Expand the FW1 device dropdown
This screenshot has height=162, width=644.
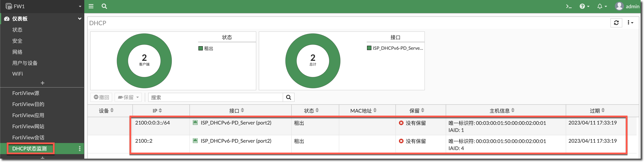[x=80, y=7]
